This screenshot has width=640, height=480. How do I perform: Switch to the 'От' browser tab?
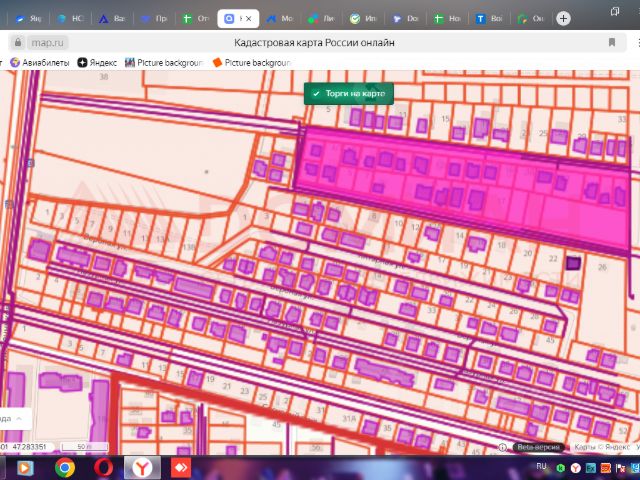pos(196,19)
